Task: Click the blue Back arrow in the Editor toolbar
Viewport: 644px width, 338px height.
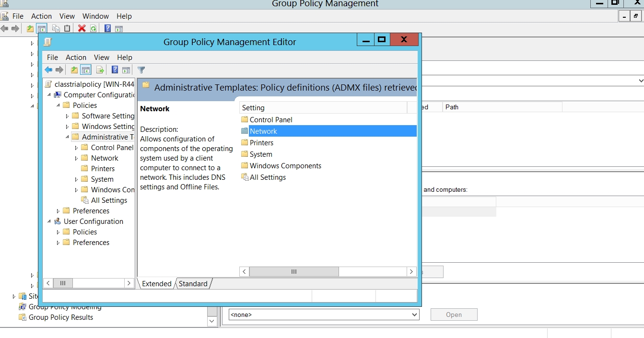Action: pyautogui.click(x=48, y=70)
